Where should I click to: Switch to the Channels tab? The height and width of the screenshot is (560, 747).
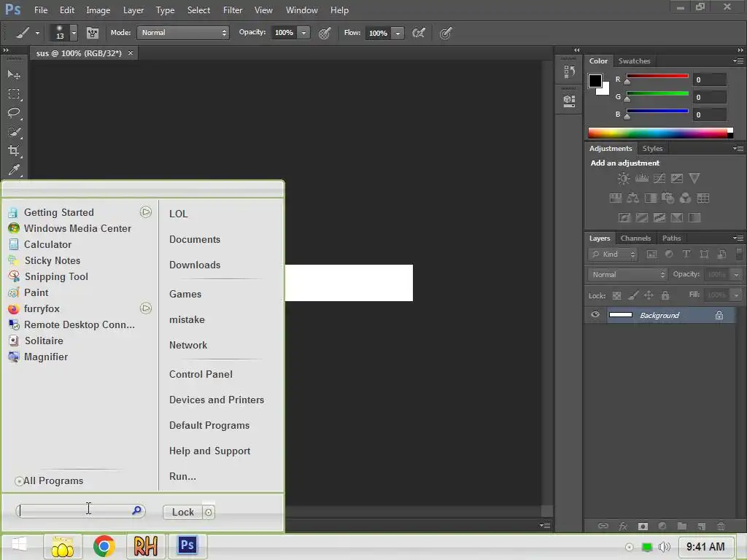635,238
